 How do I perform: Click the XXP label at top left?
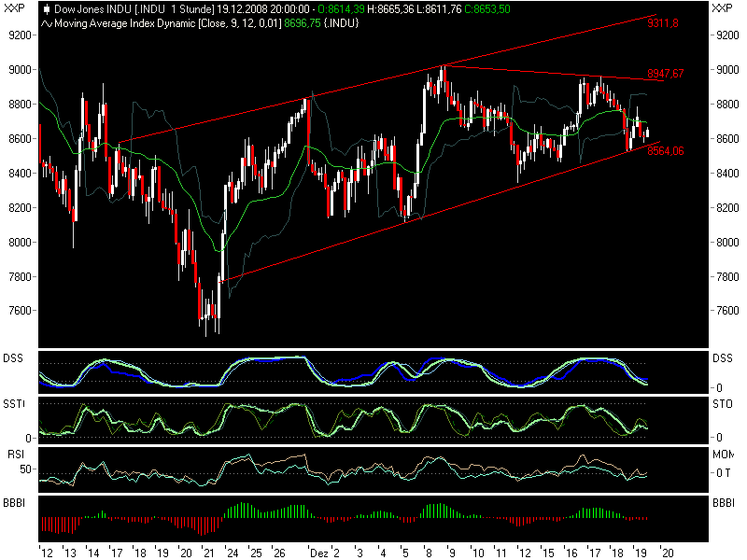coord(14,7)
